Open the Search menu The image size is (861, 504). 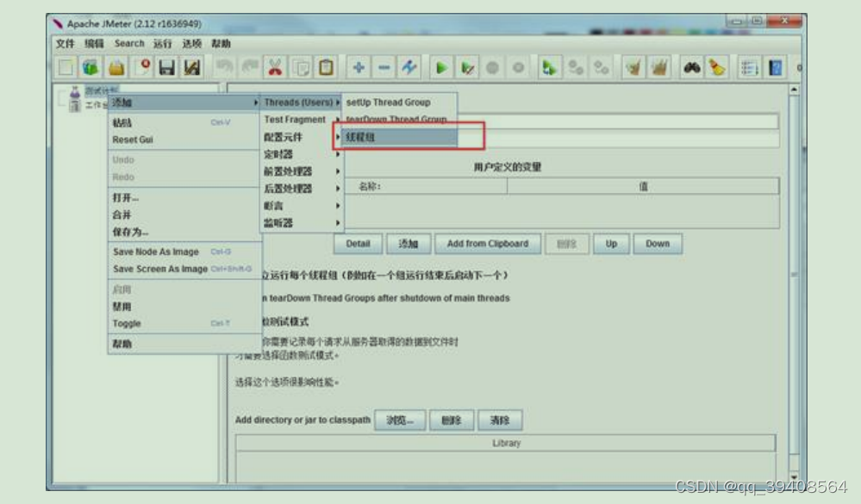click(x=129, y=43)
